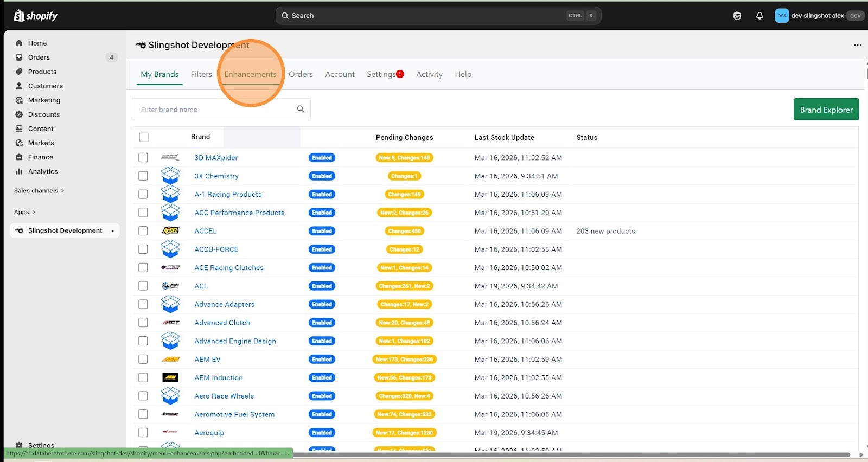Click the top Search bar
Viewport: 868px width, 462px height.
438,16
